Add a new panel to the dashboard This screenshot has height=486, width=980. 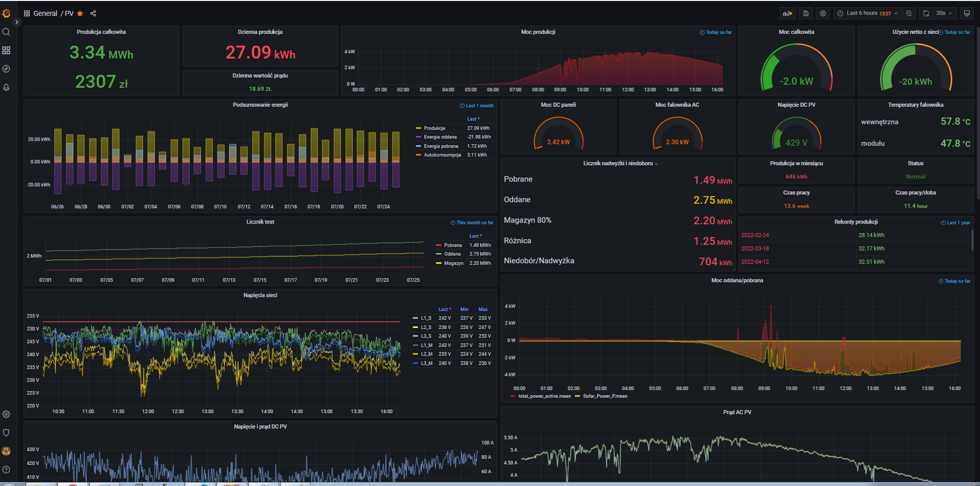tap(787, 13)
